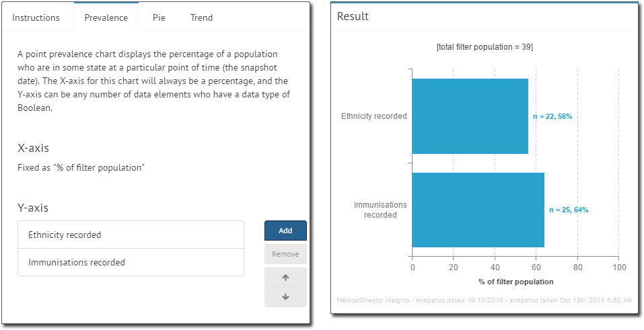Click the MedicalDirector Insights snapshot footer
This screenshot has width=644, height=330.
pyautogui.click(x=485, y=300)
